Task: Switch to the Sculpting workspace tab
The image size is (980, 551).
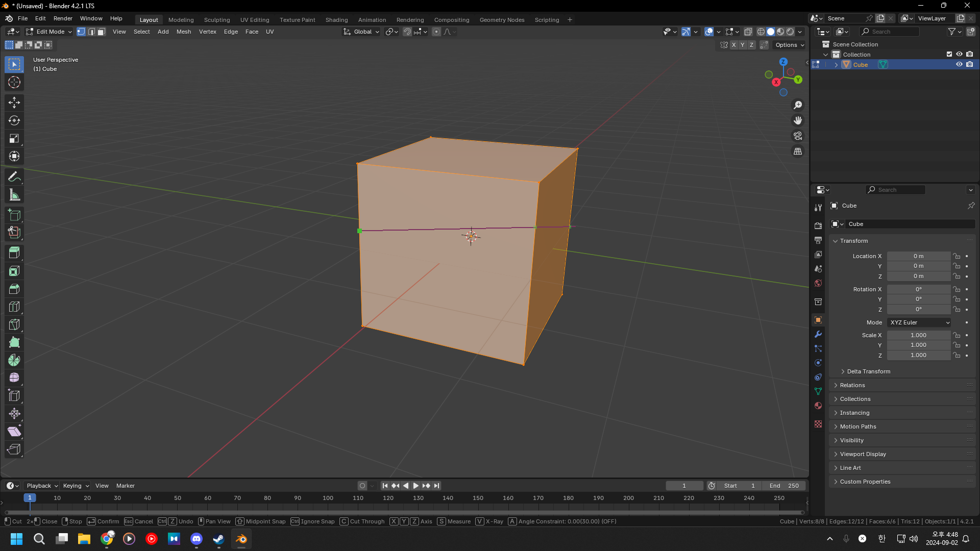Action: coord(216,20)
